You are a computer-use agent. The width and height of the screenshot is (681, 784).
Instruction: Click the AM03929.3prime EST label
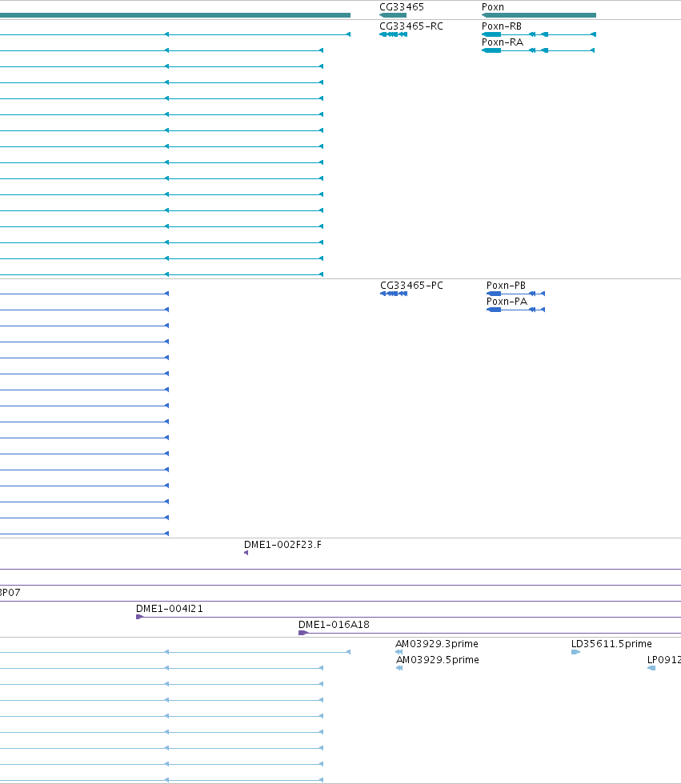[436, 643]
